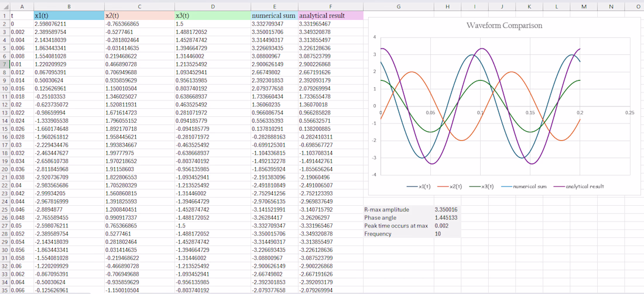Select column F header
Image resolution: width=644 pixels, height=294 pixels.
click(x=331, y=6)
